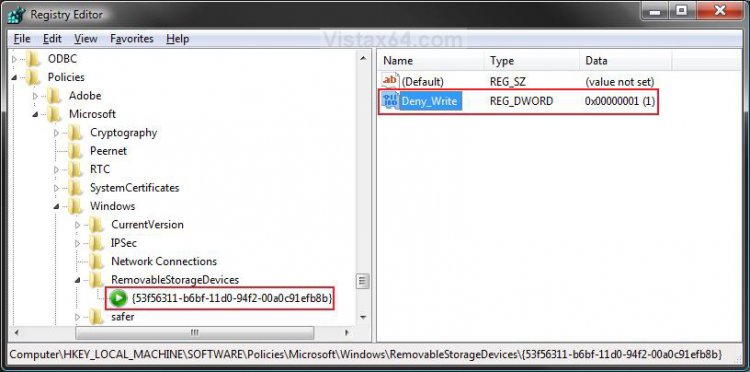Select the Deny_Write DWORD value icon
This screenshot has height=372, width=750.
point(390,101)
